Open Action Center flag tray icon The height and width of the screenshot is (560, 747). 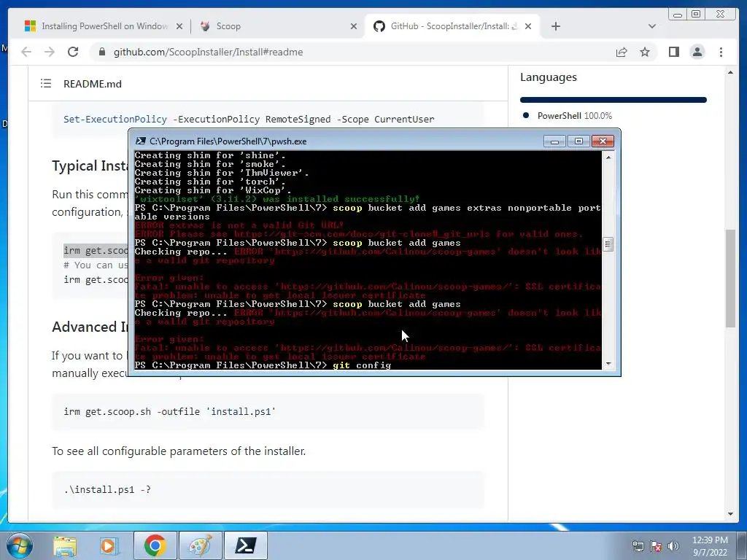pyautogui.click(x=656, y=546)
